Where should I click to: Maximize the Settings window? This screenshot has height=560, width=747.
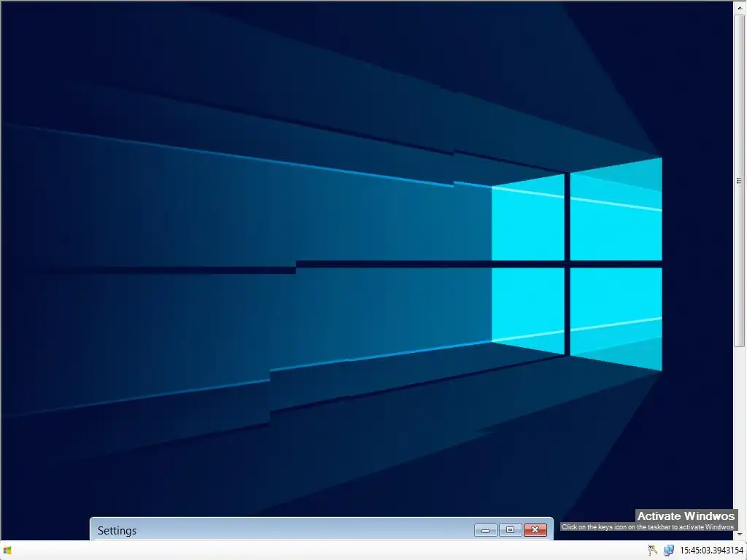[x=510, y=530]
